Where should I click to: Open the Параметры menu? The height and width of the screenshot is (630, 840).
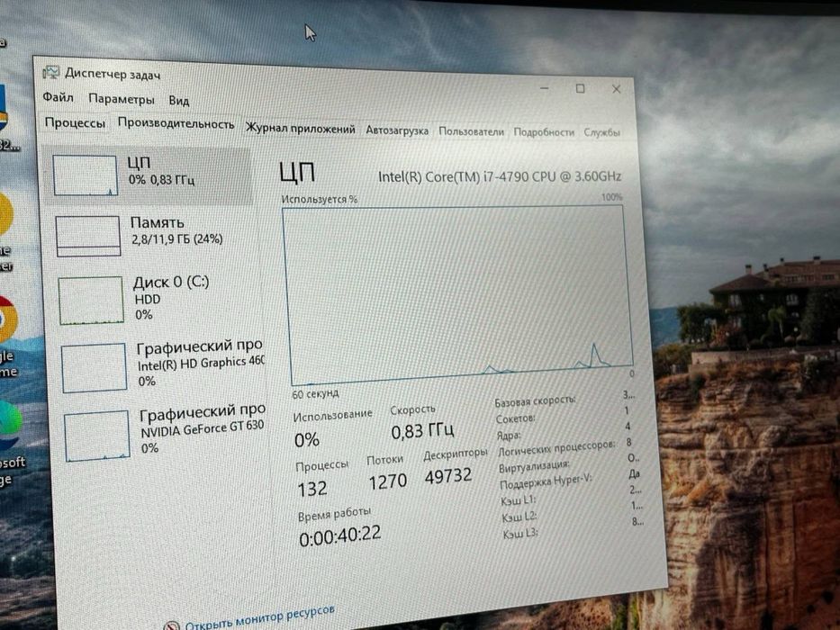pos(121,99)
